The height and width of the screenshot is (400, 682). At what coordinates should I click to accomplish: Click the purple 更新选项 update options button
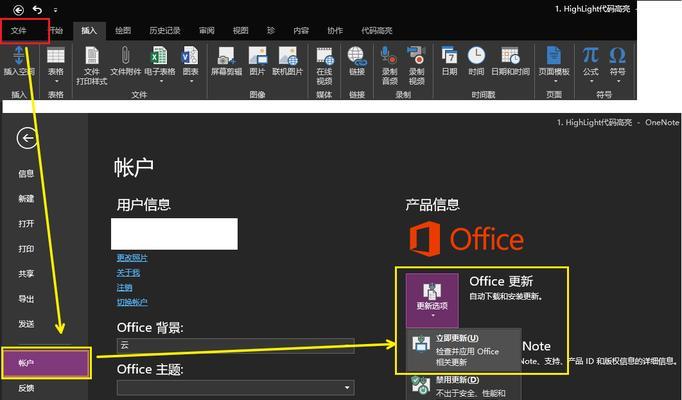click(432, 300)
